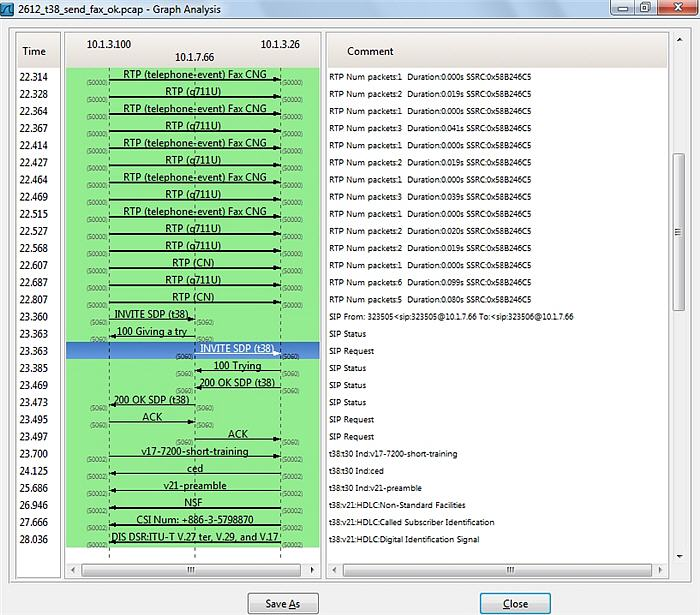Click the flow graph scrollbar left arrow

click(72, 570)
